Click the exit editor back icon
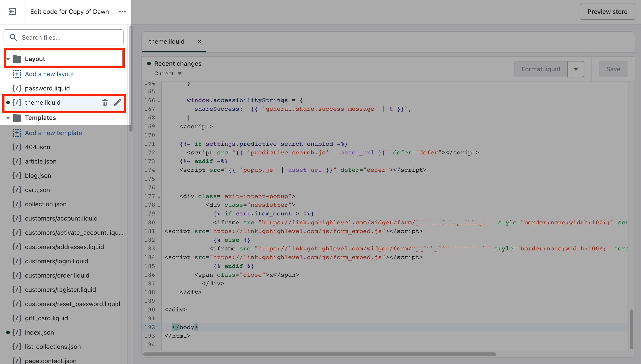The image size is (641, 364). point(12,12)
